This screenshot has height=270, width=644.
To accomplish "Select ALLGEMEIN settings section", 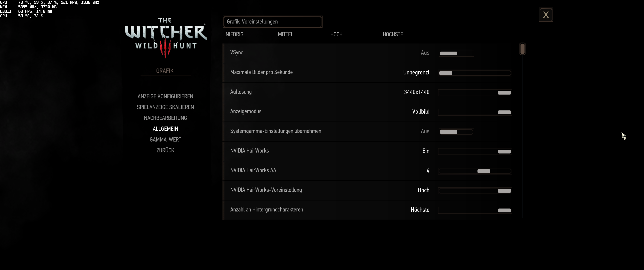I will (165, 129).
